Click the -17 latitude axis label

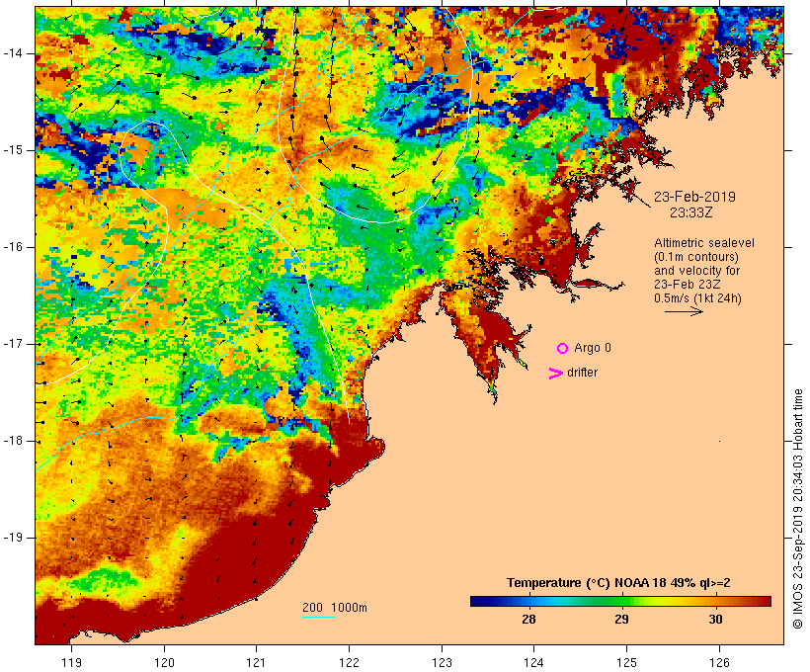click(13, 344)
